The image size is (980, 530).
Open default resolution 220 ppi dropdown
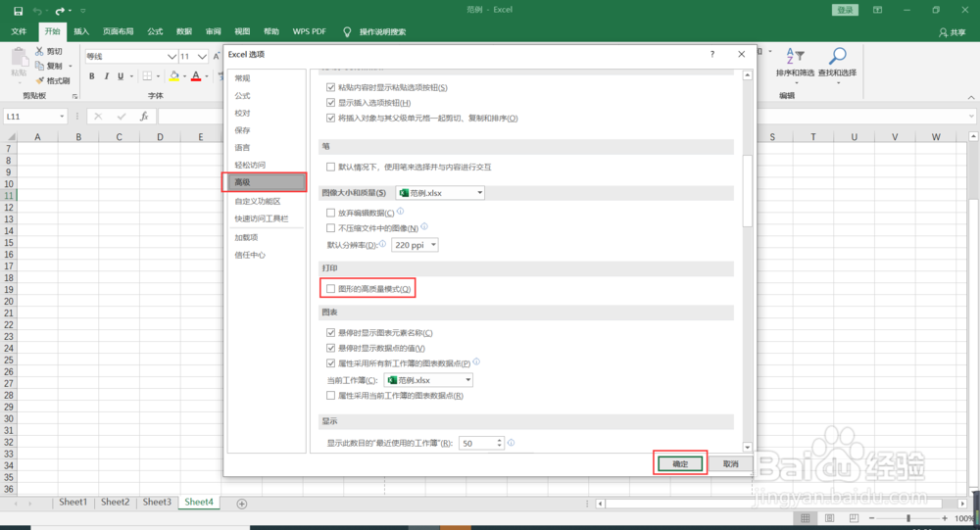(x=415, y=245)
